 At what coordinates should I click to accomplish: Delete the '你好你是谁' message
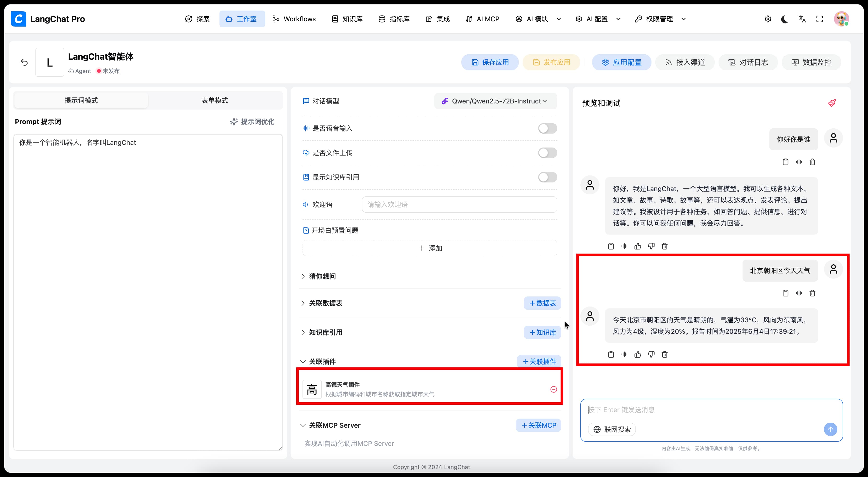point(812,162)
